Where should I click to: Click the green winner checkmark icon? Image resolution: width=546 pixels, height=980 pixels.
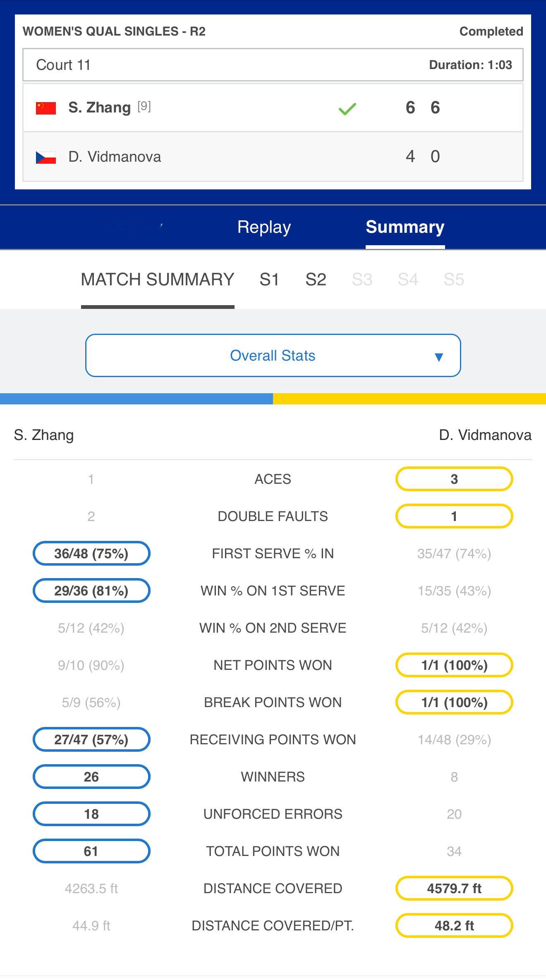347,109
